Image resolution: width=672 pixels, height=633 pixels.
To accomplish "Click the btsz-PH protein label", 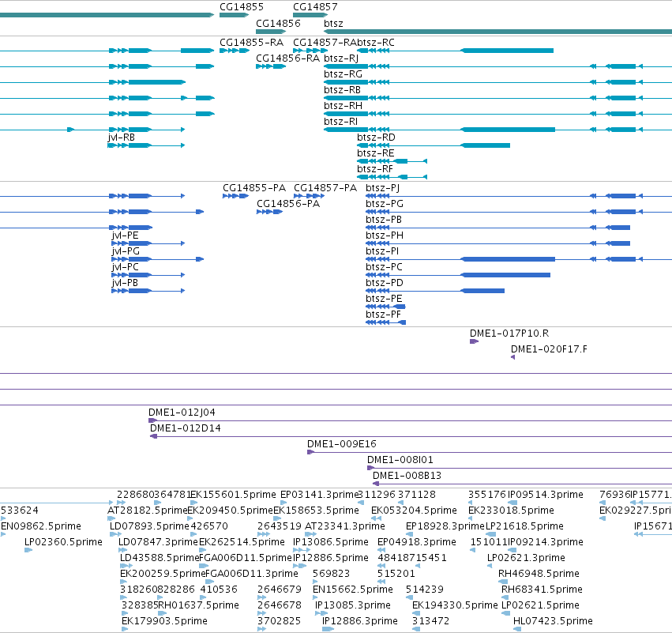I will tap(385, 235).
